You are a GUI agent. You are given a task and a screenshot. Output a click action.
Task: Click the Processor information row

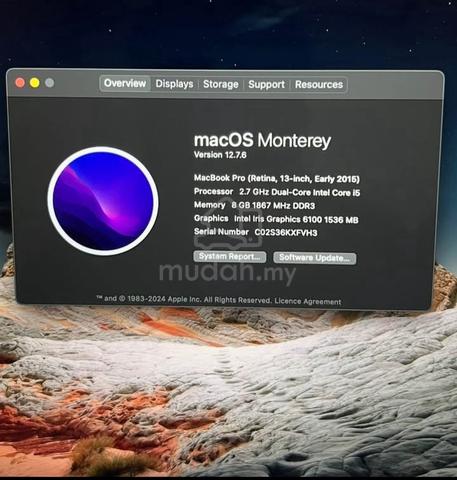(x=277, y=192)
